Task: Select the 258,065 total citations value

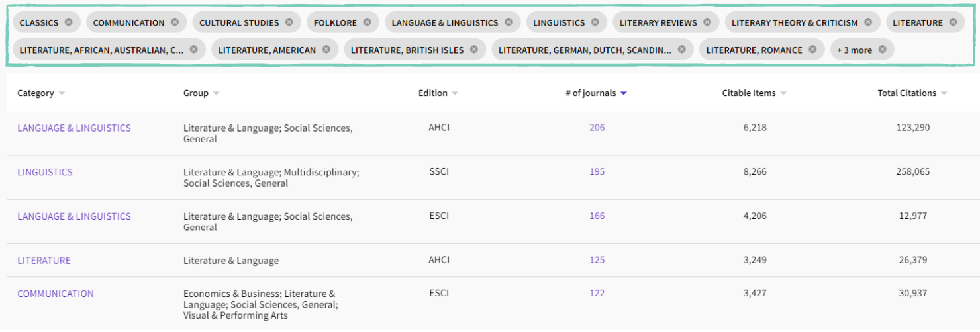Action: pyautogui.click(x=912, y=171)
